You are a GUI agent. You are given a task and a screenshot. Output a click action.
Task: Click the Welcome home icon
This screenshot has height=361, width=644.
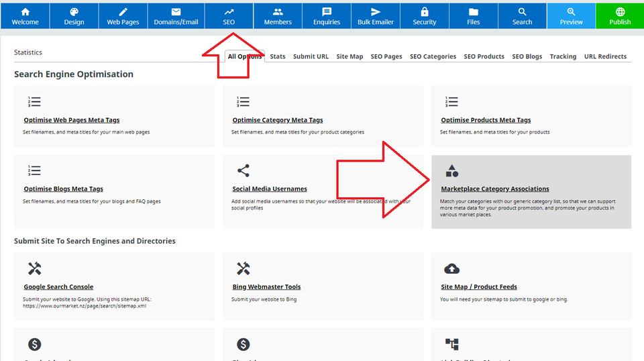(x=25, y=12)
